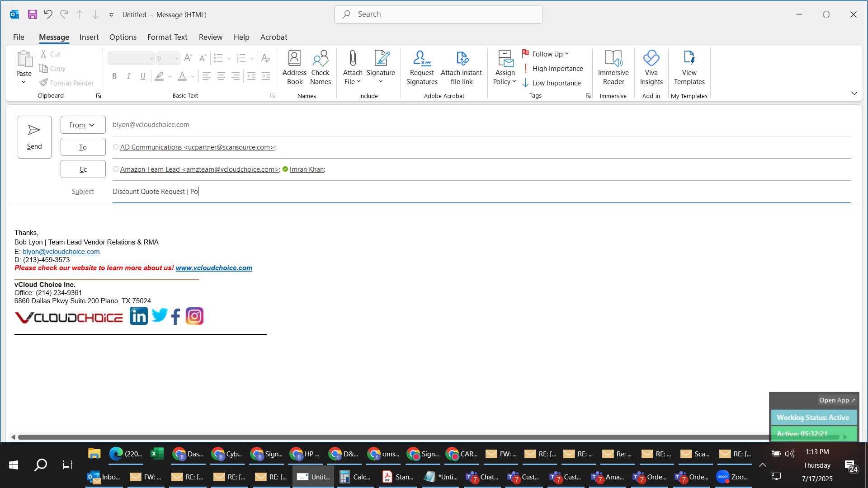Screen dimensions: 868x488
Task: Open blyon@vcloudchoice.com signature link
Action: click(x=61, y=252)
